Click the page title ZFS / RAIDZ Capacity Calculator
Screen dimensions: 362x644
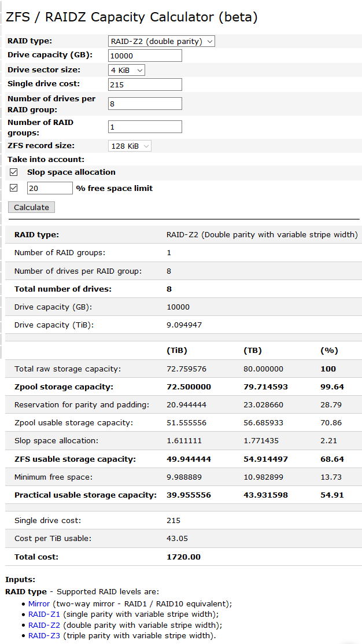click(132, 17)
